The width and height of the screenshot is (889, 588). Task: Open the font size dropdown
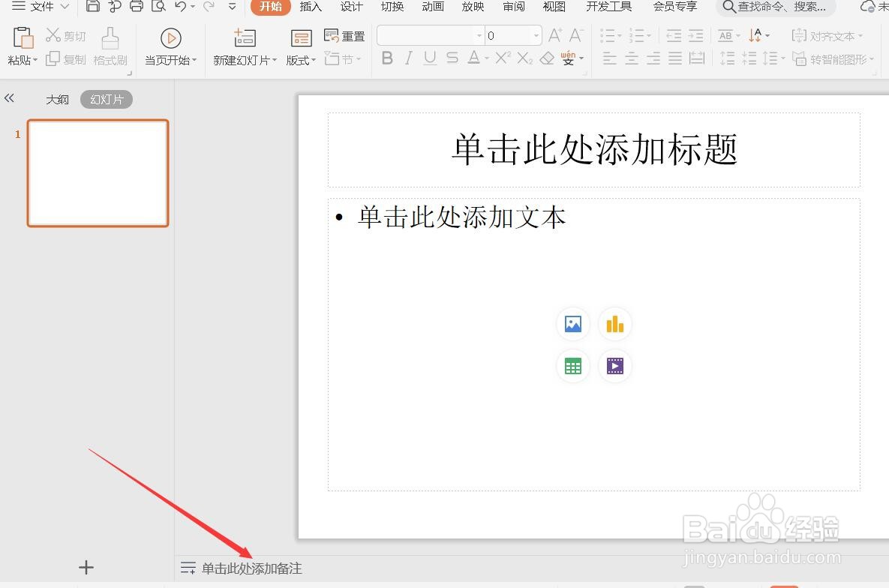(x=536, y=36)
